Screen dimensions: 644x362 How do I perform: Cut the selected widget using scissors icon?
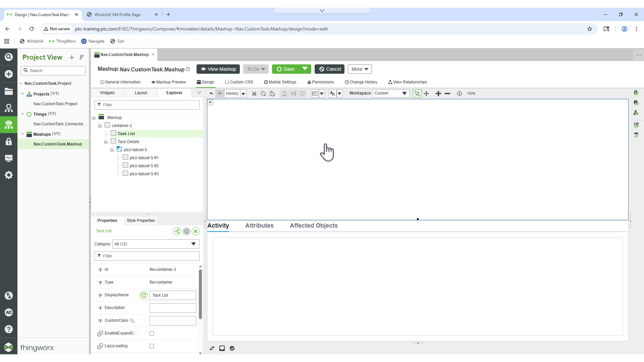pyautogui.click(x=254, y=94)
